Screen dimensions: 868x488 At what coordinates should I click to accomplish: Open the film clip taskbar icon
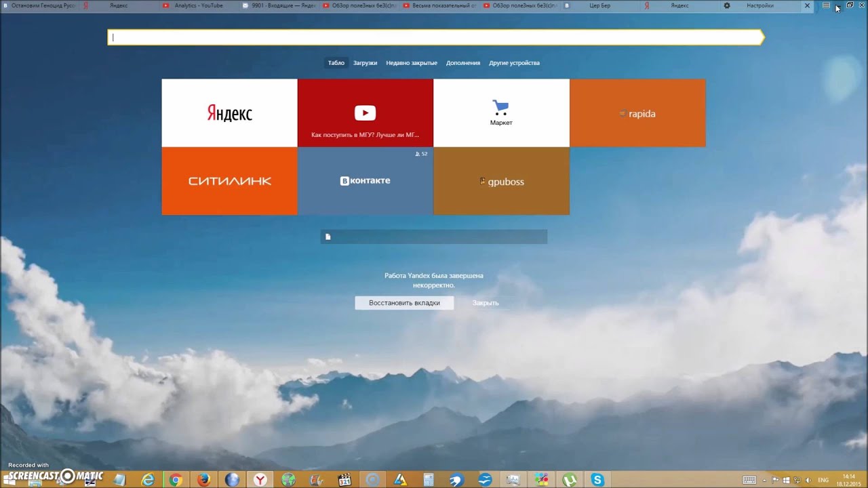pyautogui.click(x=316, y=480)
